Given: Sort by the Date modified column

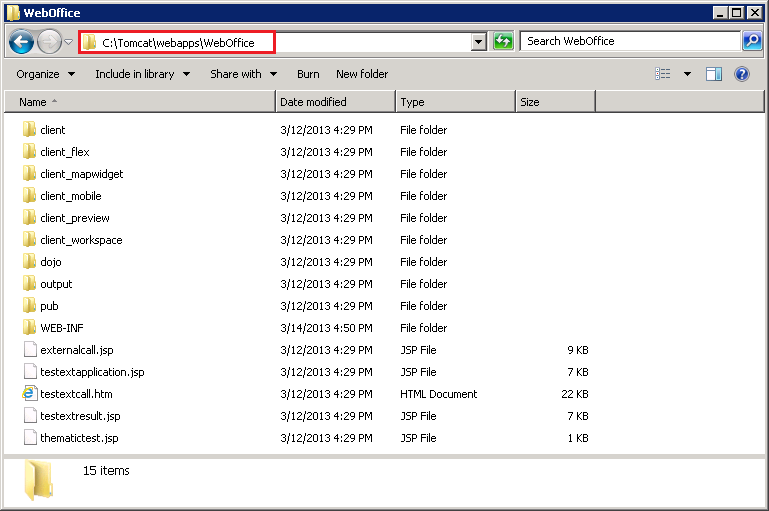Looking at the screenshot, I should click(336, 102).
